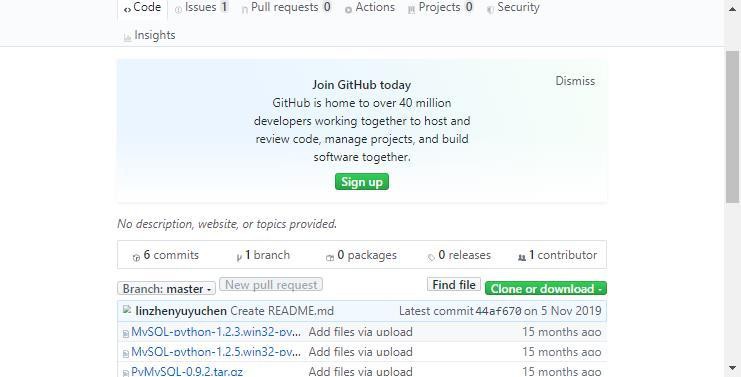This screenshot has height=377, width=741.
Task: Click the Issues tab icon
Action: 178,9
